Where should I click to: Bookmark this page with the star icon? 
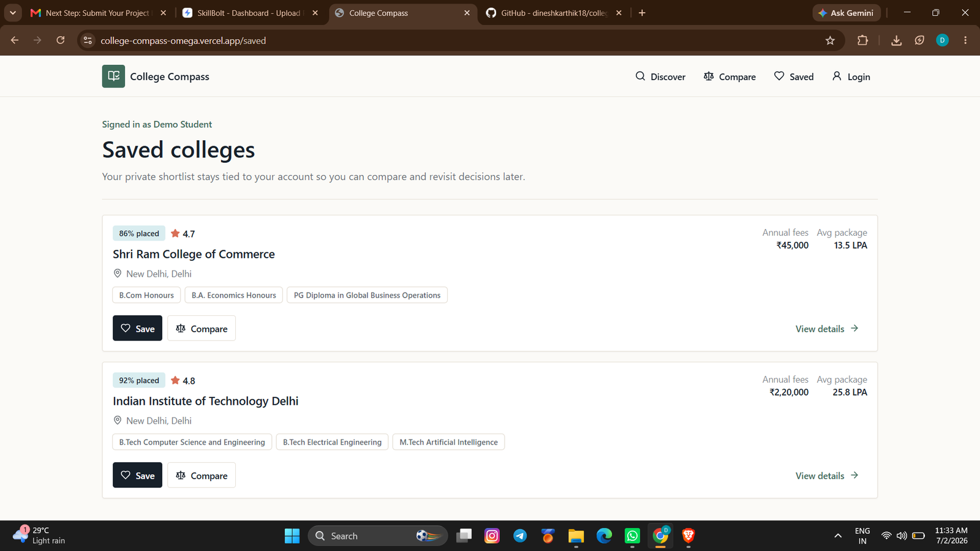(x=830, y=40)
